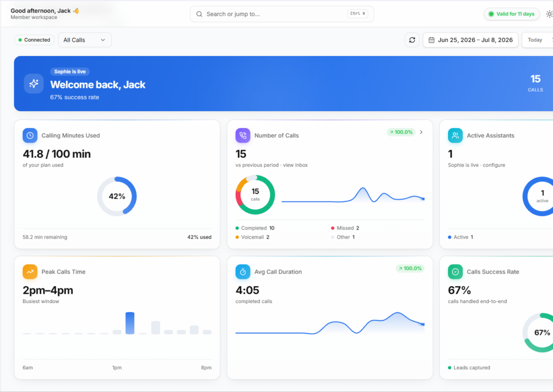Click the checkmark icon on Calls Success Rate
The width and height of the screenshot is (553, 392).
point(455,272)
